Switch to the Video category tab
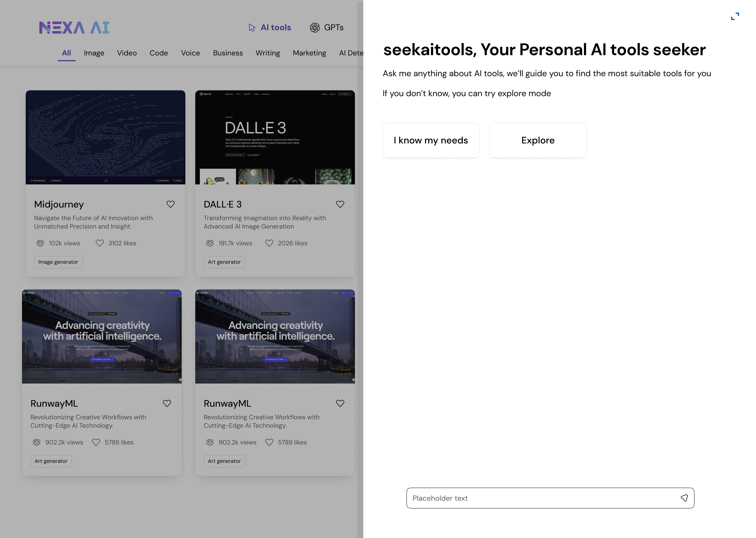This screenshot has height=538, width=756. tap(127, 53)
